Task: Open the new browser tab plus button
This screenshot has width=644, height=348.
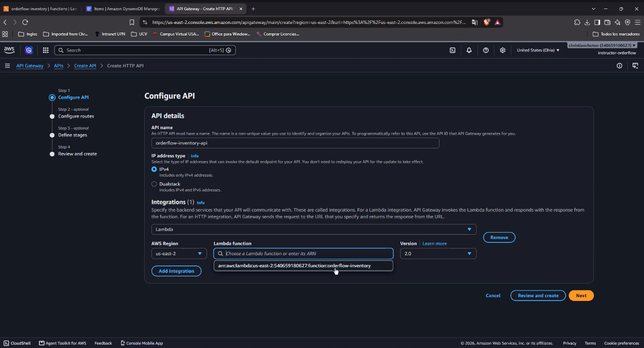Action: (x=253, y=9)
